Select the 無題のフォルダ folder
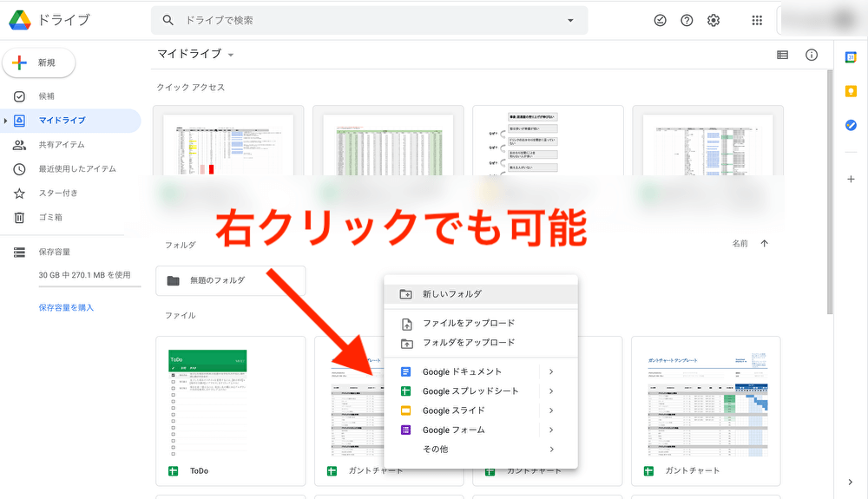This screenshot has width=868, height=499. (231, 280)
